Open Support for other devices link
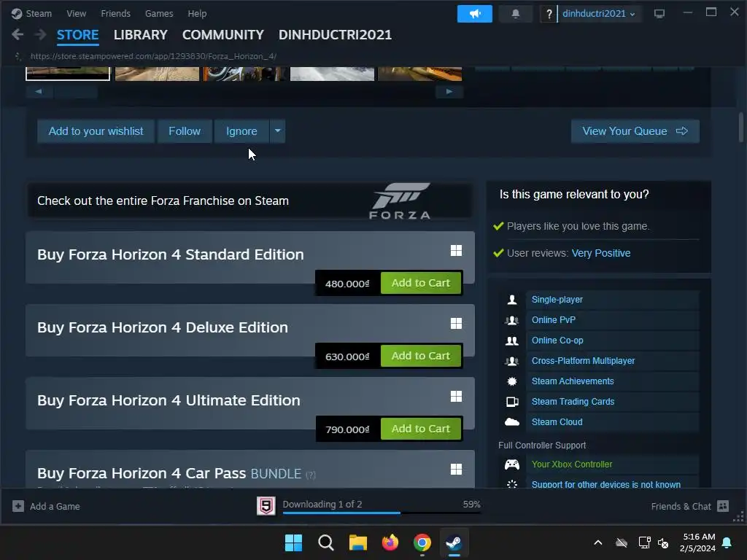 (606, 484)
